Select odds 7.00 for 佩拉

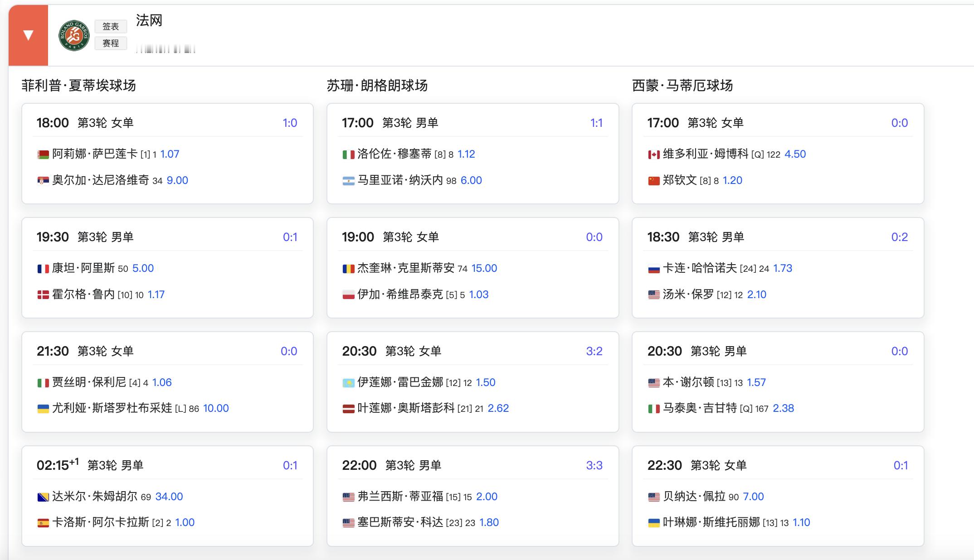753,497
